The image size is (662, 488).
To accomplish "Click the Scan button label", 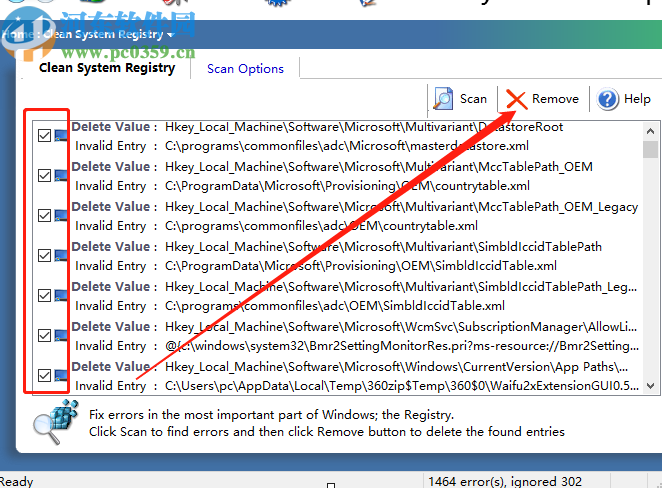I will click(473, 99).
